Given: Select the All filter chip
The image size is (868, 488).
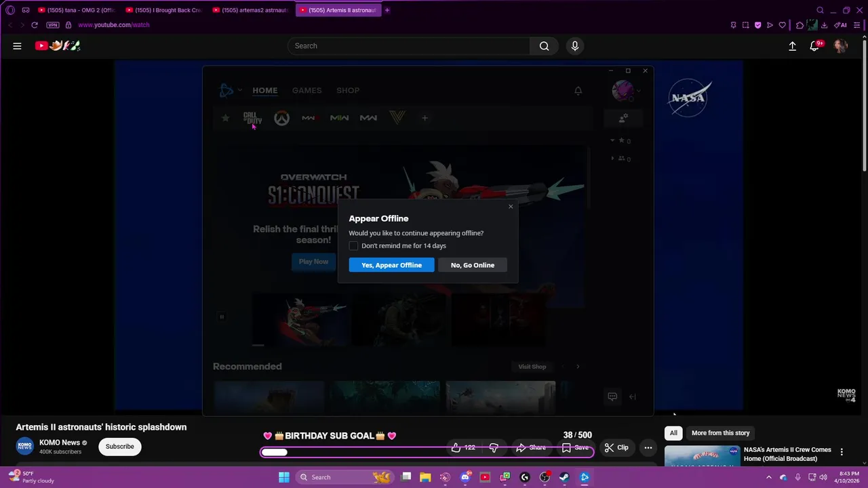Looking at the screenshot, I should [673, 433].
